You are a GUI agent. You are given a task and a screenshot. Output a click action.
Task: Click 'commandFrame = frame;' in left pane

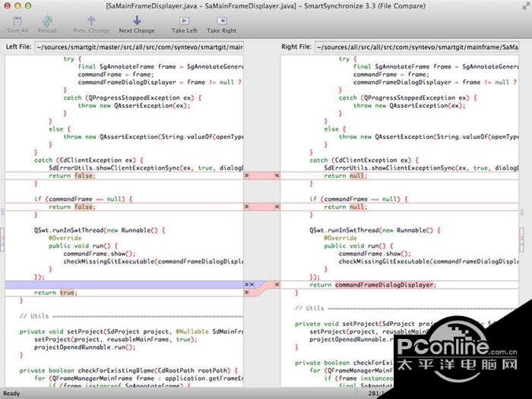116,74
